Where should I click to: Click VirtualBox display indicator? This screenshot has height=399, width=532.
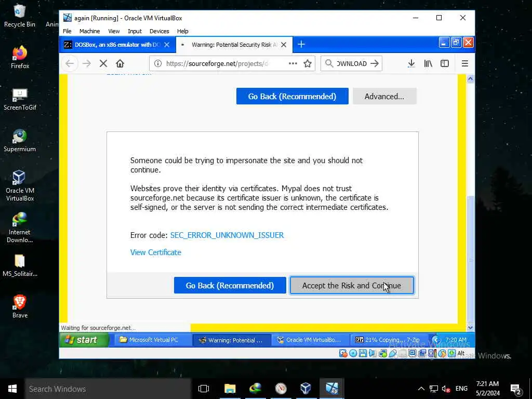pyautogui.click(x=412, y=353)
